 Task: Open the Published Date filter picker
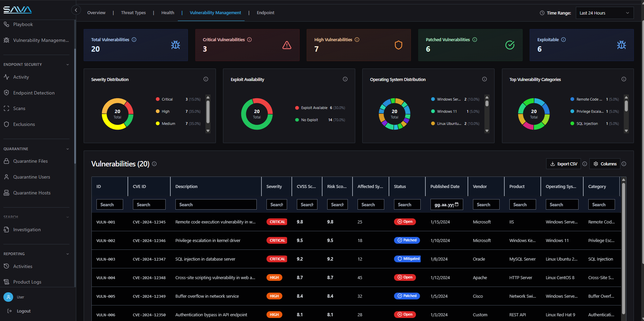457,205
